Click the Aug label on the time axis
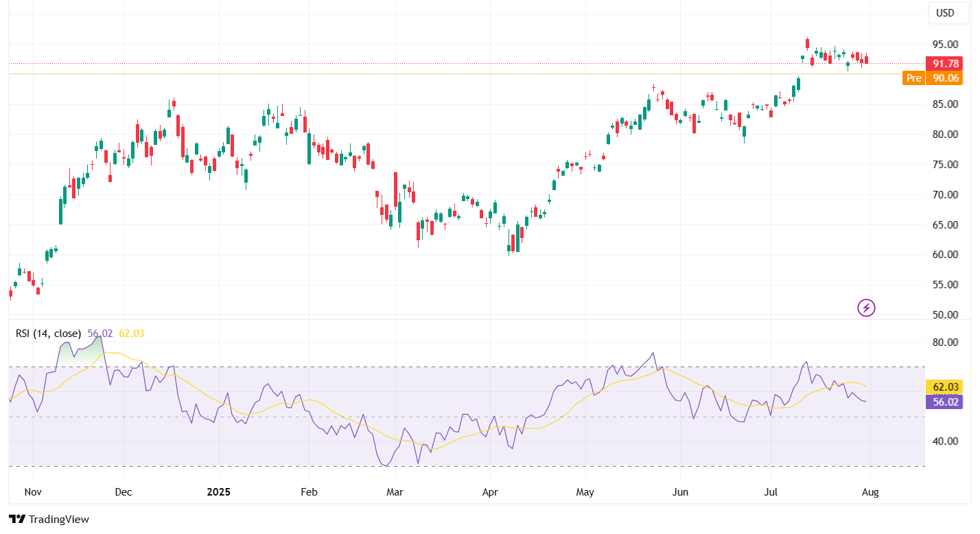The width and height of the screenshot is (980, 534). 872,492
